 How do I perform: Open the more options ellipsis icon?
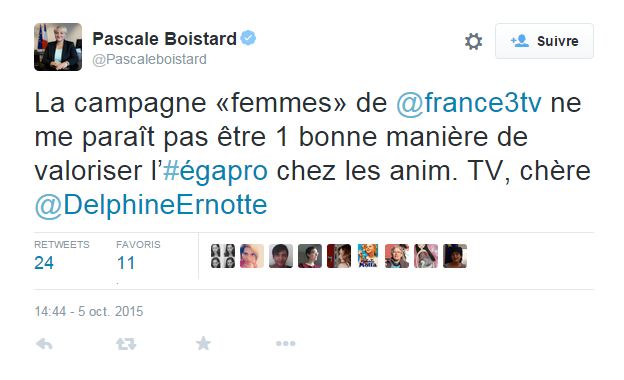pos(285,343)
